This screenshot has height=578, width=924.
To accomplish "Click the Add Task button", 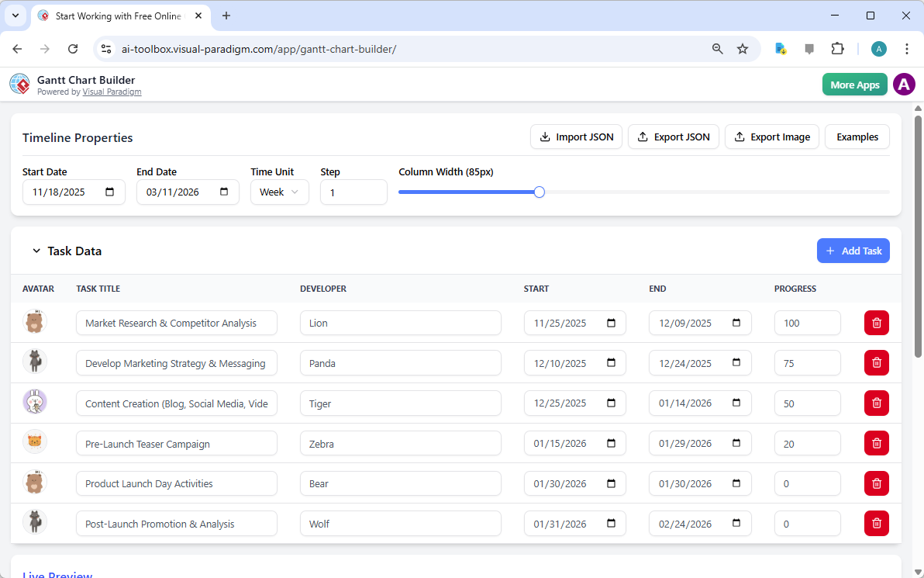I will (853, 251).
